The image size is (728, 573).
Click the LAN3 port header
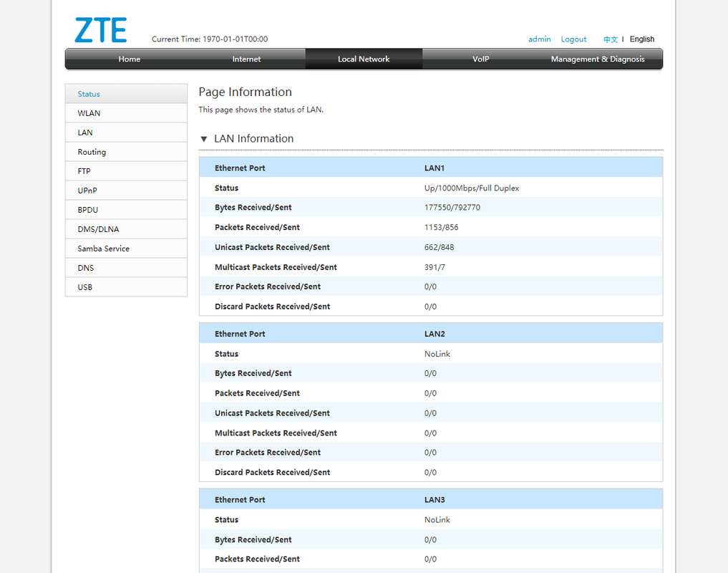431,499
